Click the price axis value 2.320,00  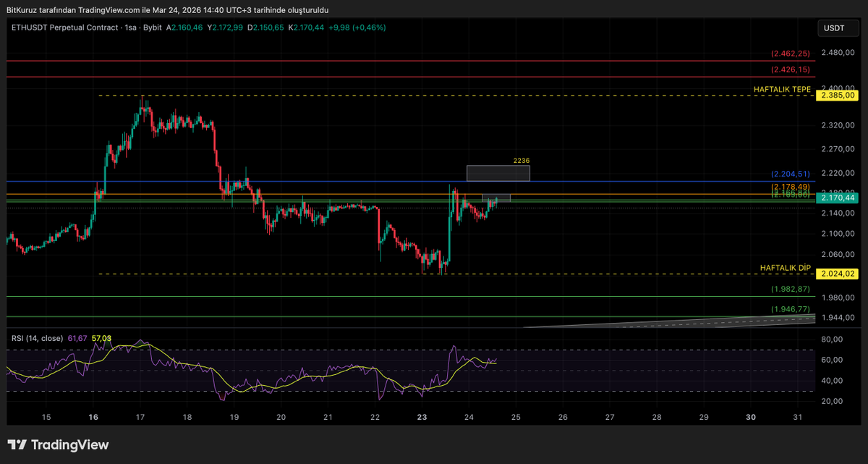click(x=837, y=125)
